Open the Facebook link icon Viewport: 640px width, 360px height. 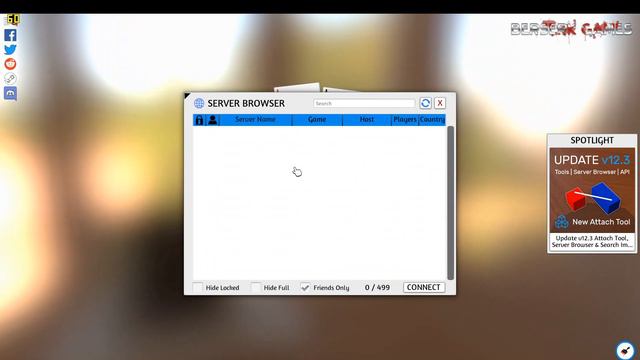point(10,35)
